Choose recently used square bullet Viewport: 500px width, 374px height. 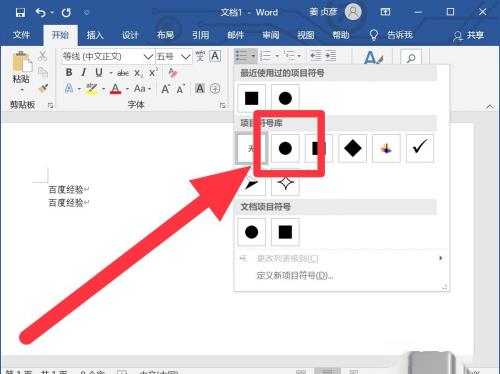click(x=252, y=98)
